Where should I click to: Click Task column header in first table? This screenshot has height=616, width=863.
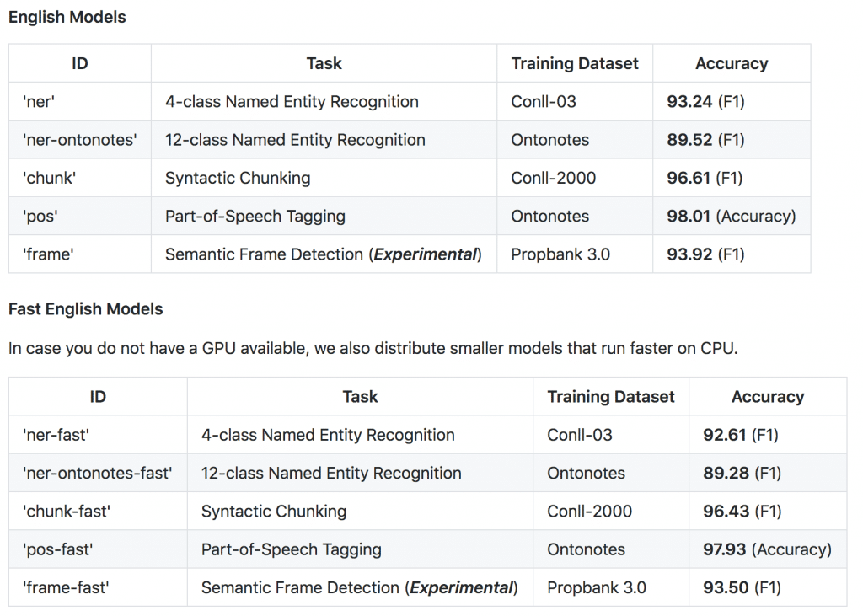[324, 63]
